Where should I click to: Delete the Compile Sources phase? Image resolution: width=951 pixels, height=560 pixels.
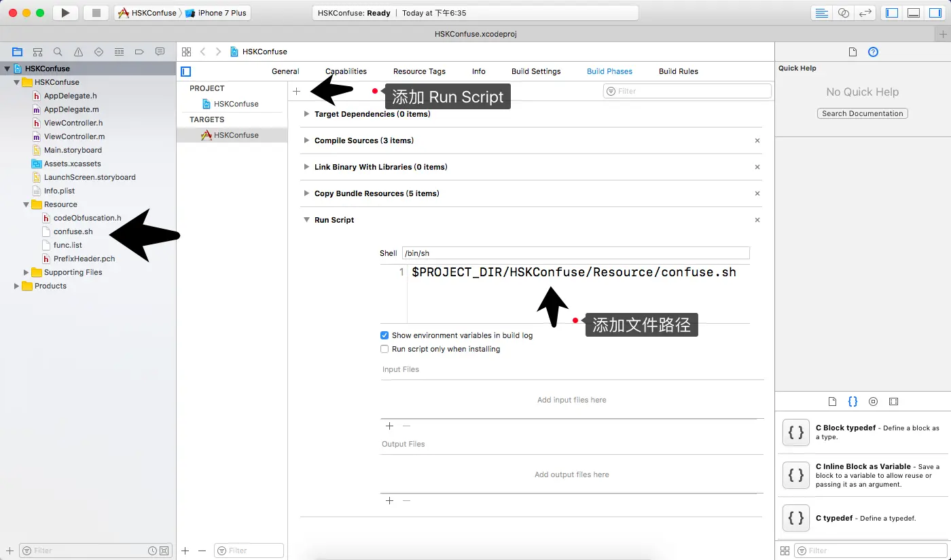(757, 141)
